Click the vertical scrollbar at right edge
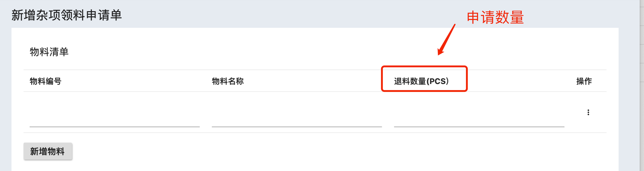This screenshot has height=171, width=644. coord(642,85)
